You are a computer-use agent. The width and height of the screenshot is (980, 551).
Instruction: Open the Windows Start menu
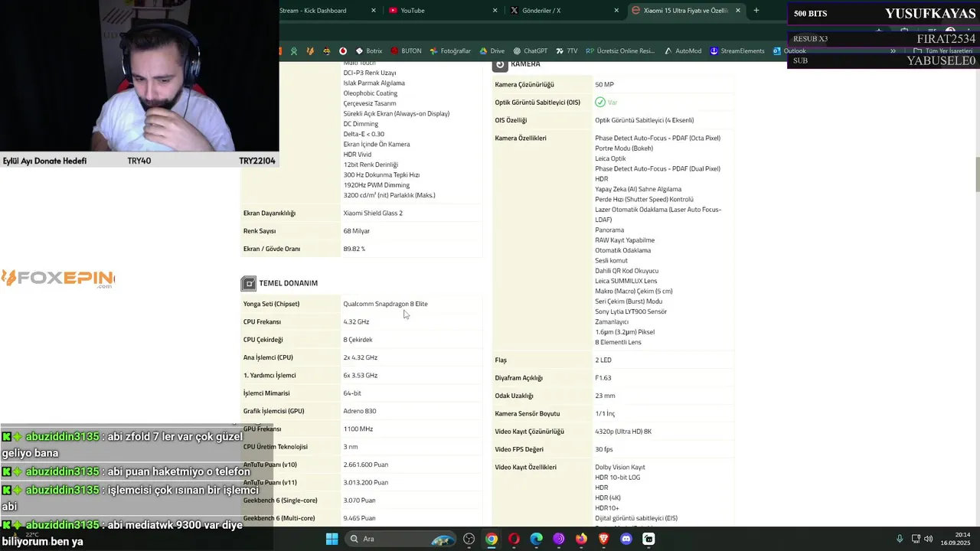332,539
